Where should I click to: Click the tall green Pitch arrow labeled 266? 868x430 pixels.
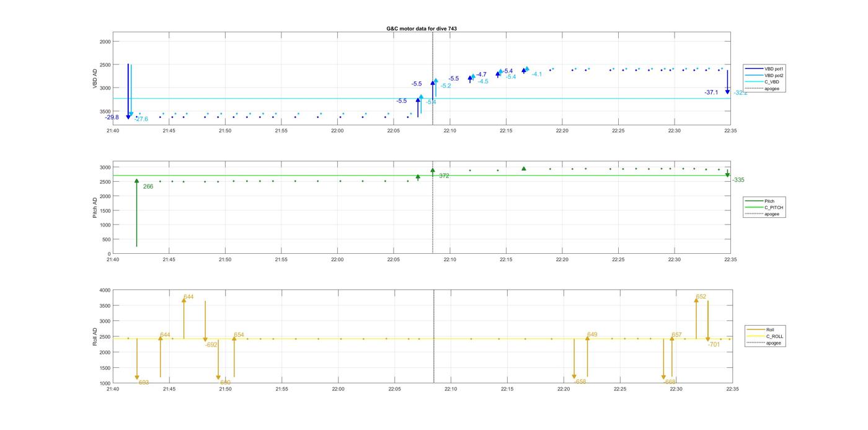[137, 212]
